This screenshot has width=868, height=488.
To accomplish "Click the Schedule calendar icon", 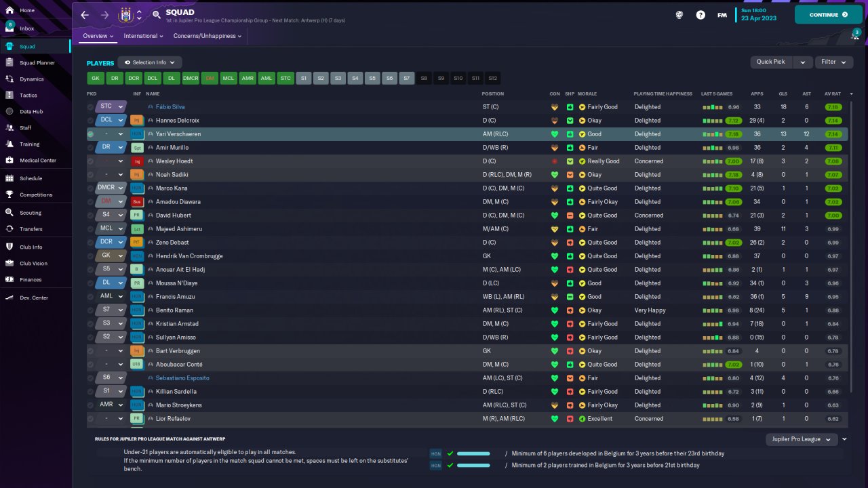I will pyautogui.click(x=9, y=178).
